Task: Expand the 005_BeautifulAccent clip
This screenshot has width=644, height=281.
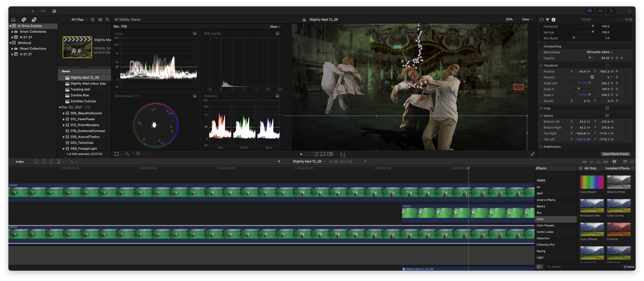Action: 64,113
